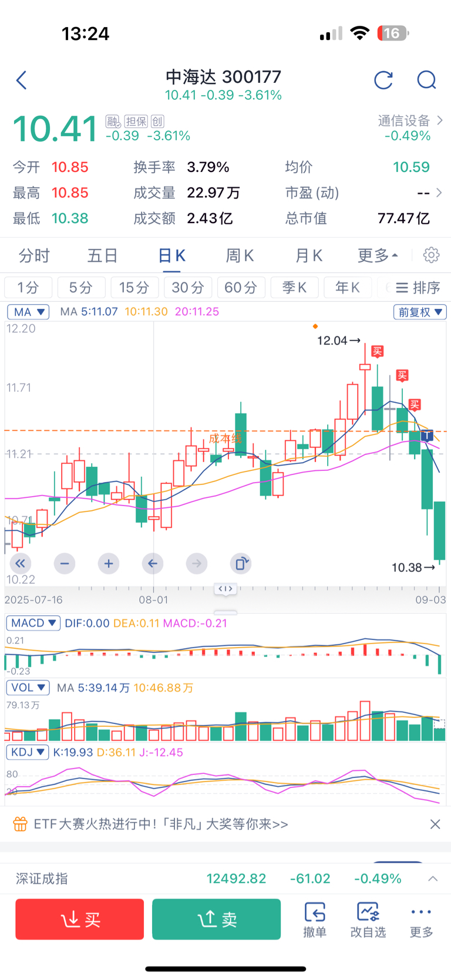Select the 15分 period

(x=134, y=287)
